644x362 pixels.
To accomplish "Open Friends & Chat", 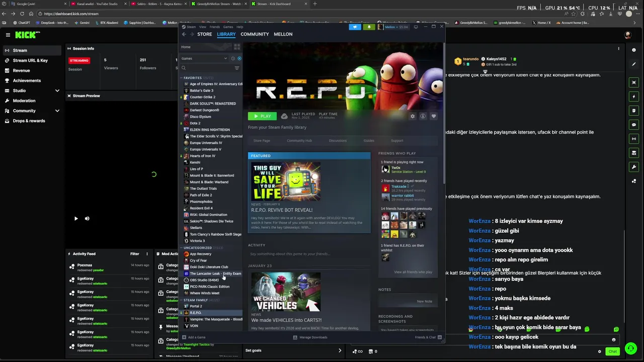I will [428, 337].
